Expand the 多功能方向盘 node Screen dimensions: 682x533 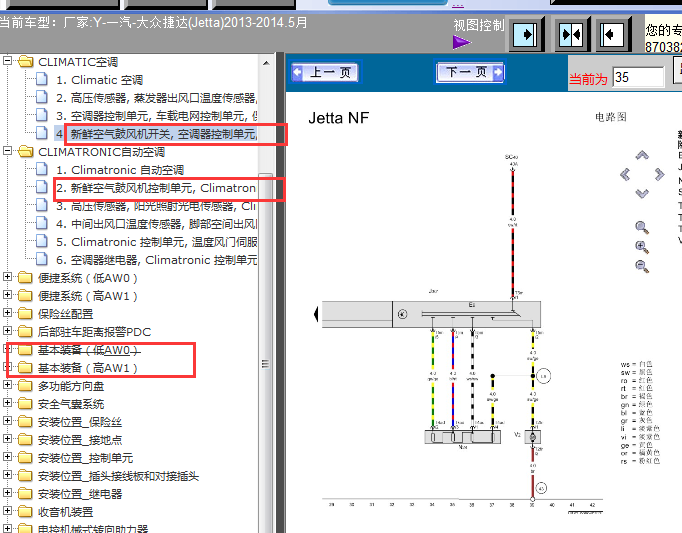[x=7, y=384]
